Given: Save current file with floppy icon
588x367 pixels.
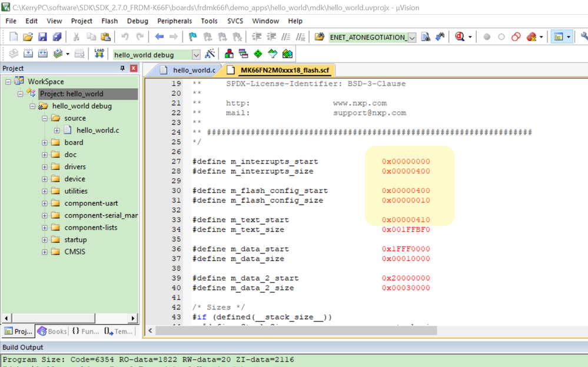Looking at the screenshot, I should click(42, 36).
